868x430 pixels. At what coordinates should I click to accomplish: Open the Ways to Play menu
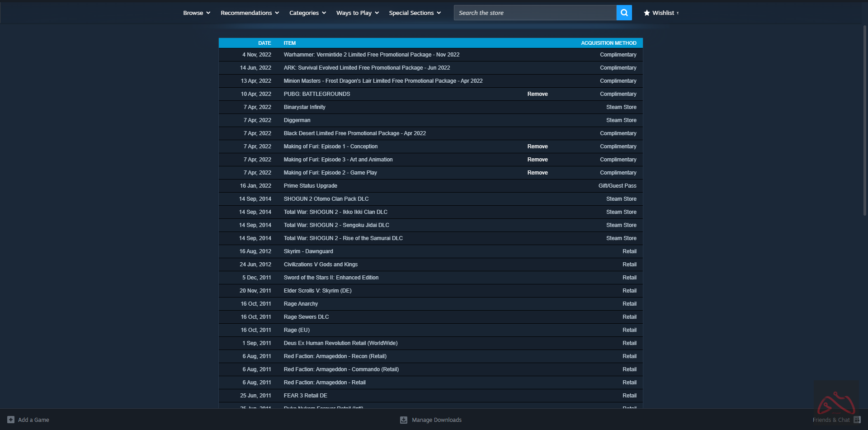pos(357,13)
